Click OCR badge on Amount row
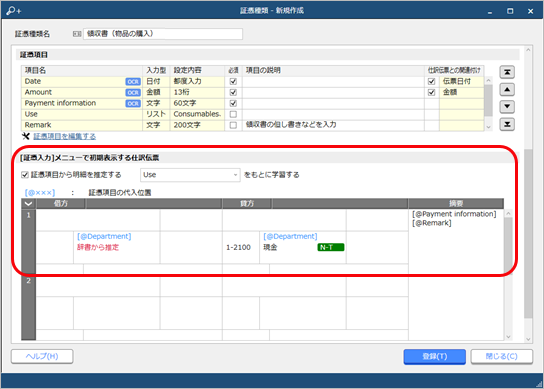 pos(133,93)
